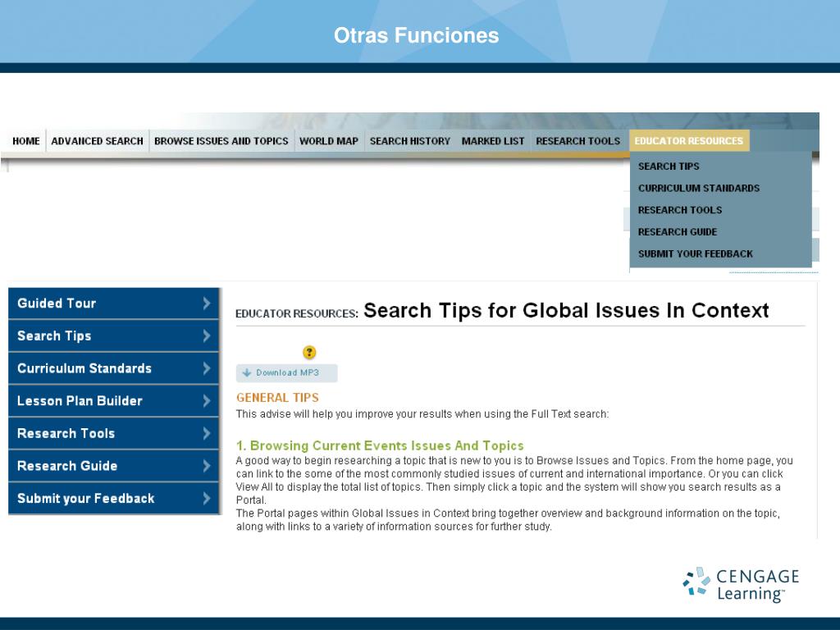Open Research Guide in the sidebar
Screen dimensions: 840x630
point(113,466)
